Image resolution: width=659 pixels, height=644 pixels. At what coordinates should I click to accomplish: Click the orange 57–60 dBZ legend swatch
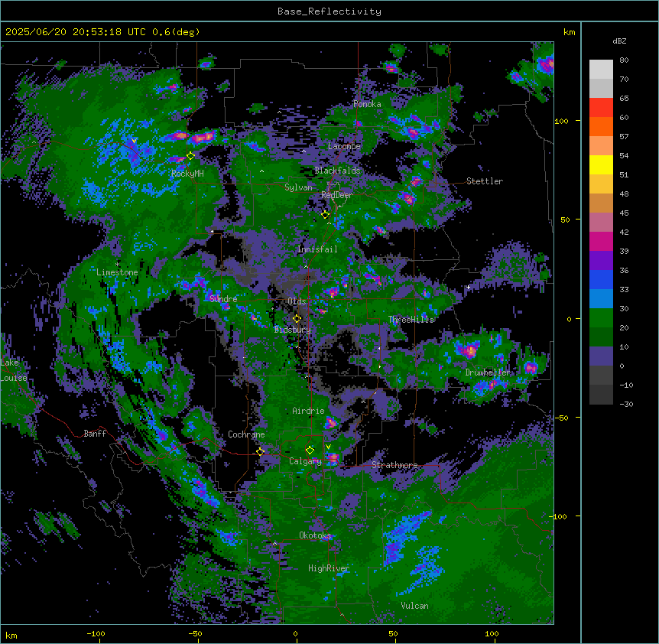pos(601,126)
